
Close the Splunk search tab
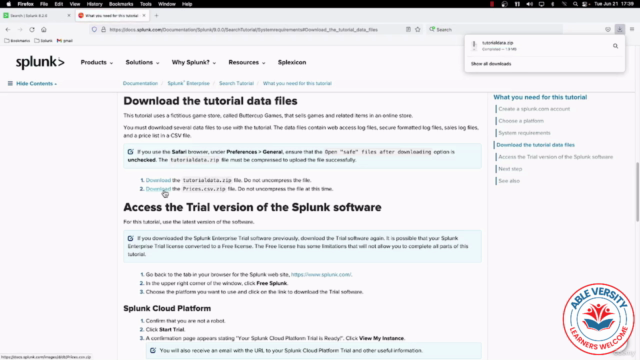click(69, 16)
